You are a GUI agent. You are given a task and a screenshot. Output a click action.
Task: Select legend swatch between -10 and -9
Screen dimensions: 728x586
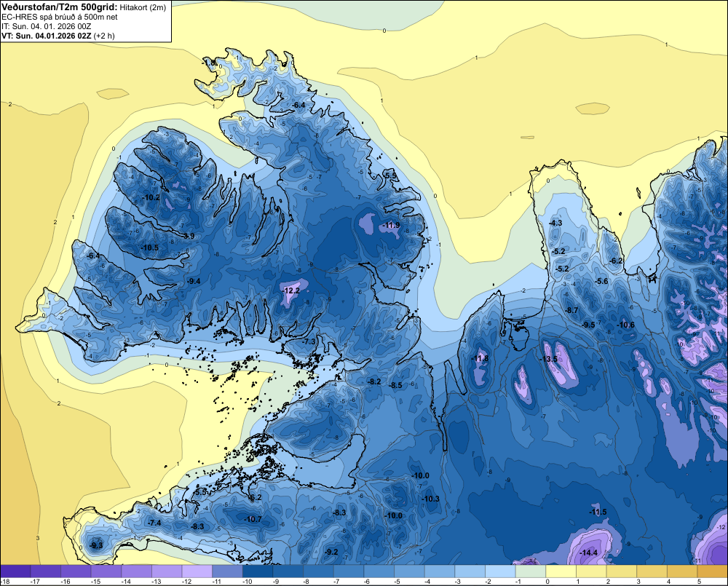coord(258,571)
